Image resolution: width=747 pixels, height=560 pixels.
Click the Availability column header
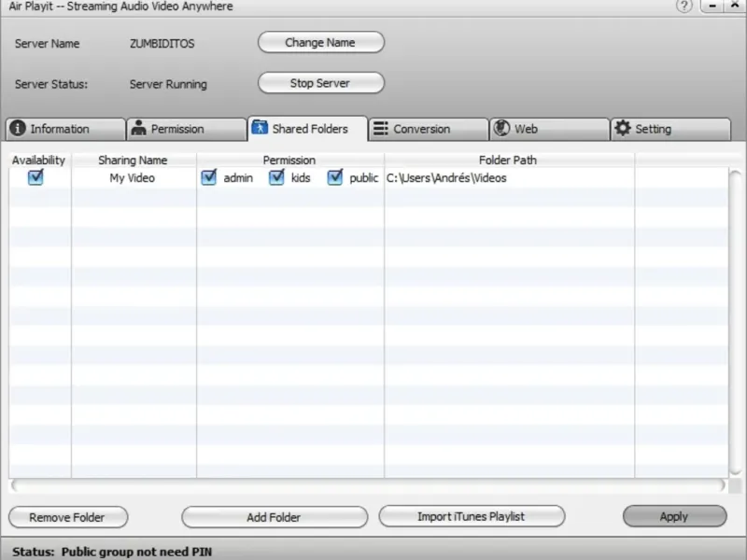pyautogui.click(x=38, y=160)
